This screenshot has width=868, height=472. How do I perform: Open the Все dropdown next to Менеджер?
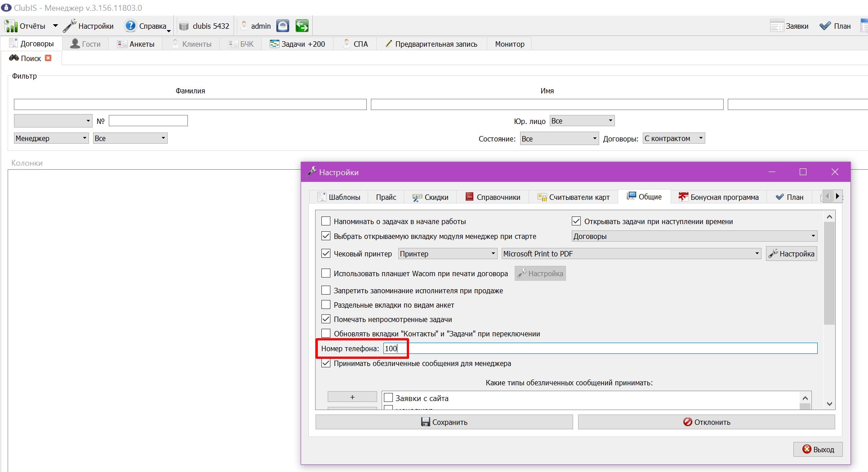pyautogui.click(x=130, y=138)
